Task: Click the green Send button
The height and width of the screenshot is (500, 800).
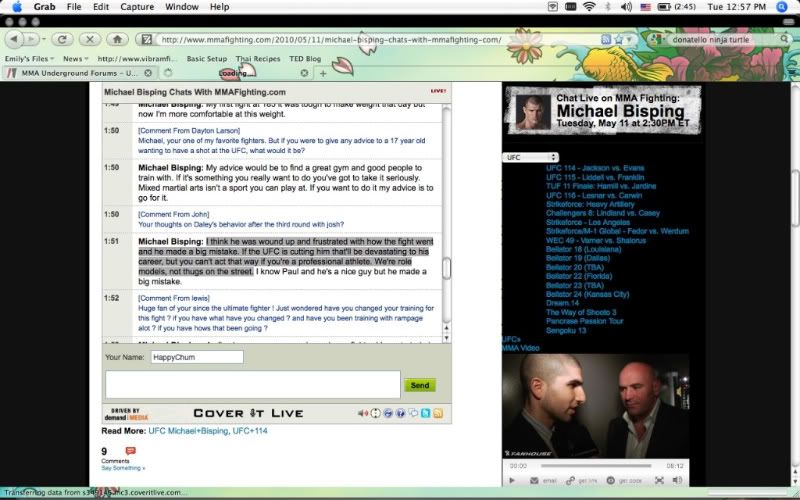Action: coord(419,385)
